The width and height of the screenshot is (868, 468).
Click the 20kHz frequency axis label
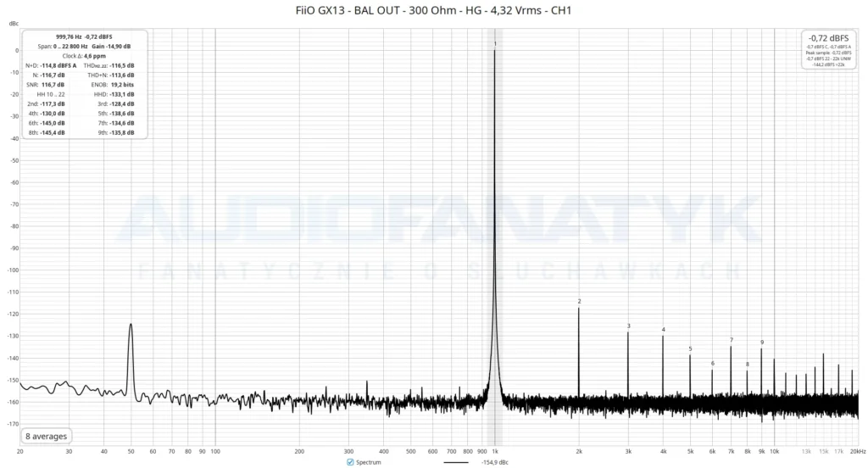coord(858,451)
